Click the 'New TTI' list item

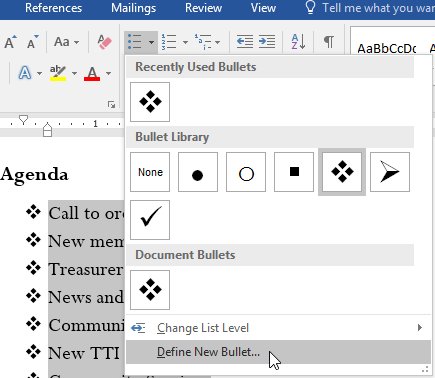pyautogui.click(x=84, y=353)
